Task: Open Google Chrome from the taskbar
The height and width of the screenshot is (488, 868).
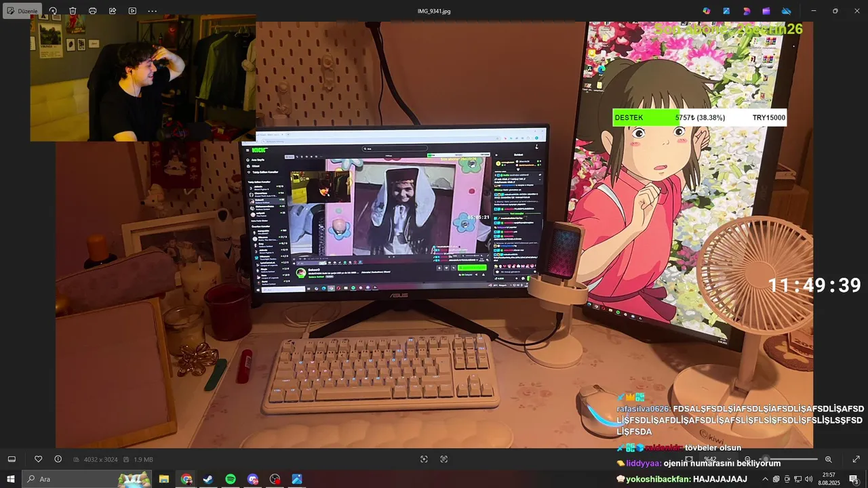Action: [186, 479]
